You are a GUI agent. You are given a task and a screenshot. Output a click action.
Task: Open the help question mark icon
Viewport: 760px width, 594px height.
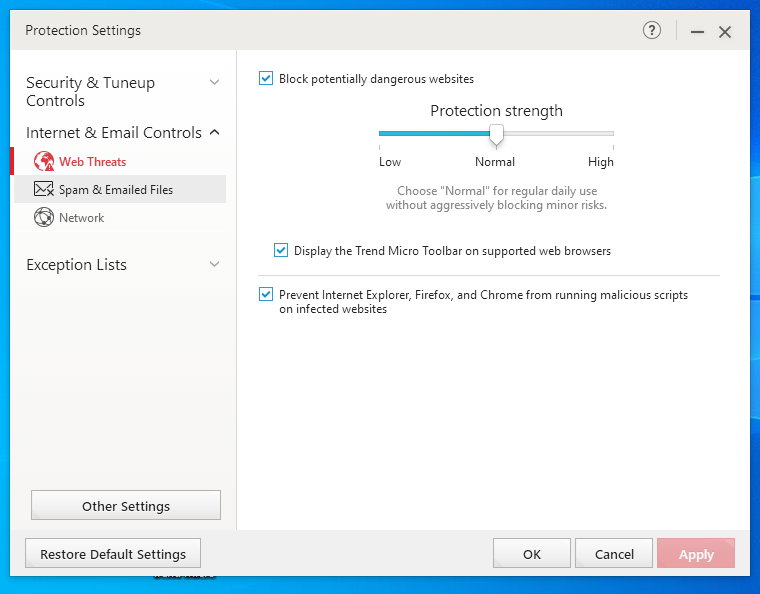coord(652,31)
